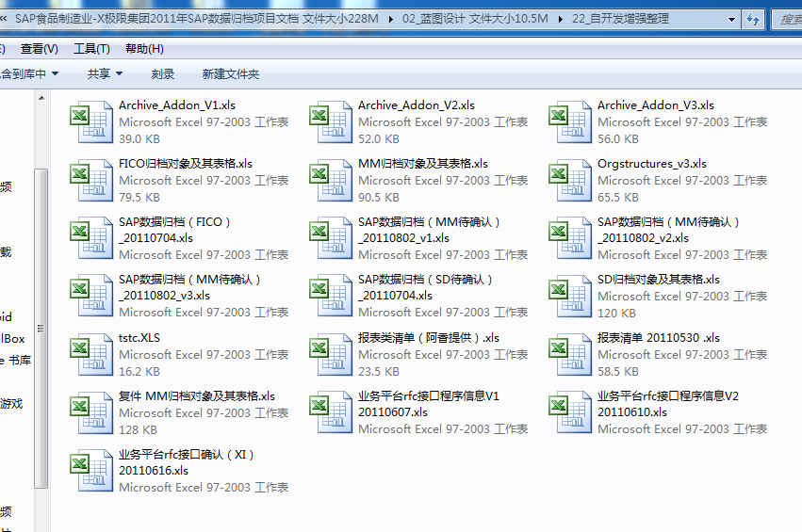Select file name 复件 MM归档对象及其表格.xls

[x=197, y=396]
